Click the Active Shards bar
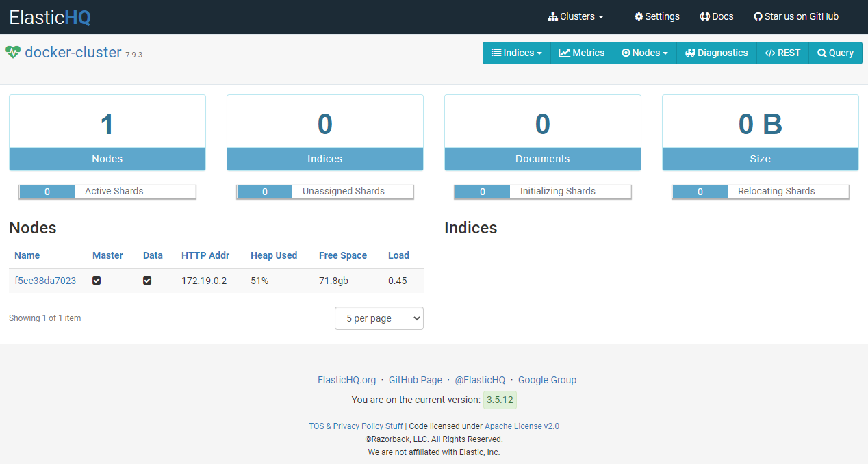868x464 pixels. coord(107,192)
